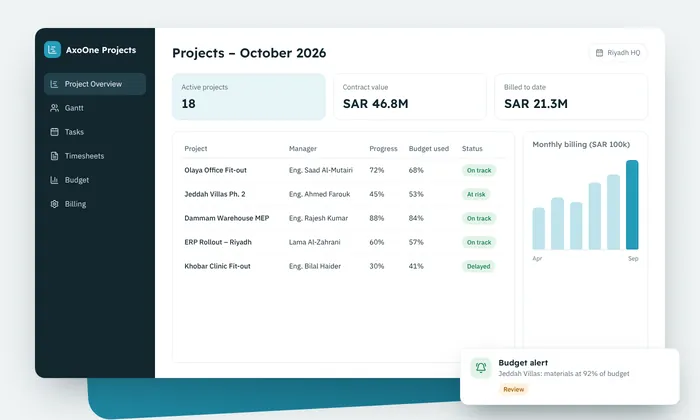Viewport: 700px width, 420px height.
Task: Click the On track badge for Dammam Warehouse MEP
Action: tap(479, 218)
